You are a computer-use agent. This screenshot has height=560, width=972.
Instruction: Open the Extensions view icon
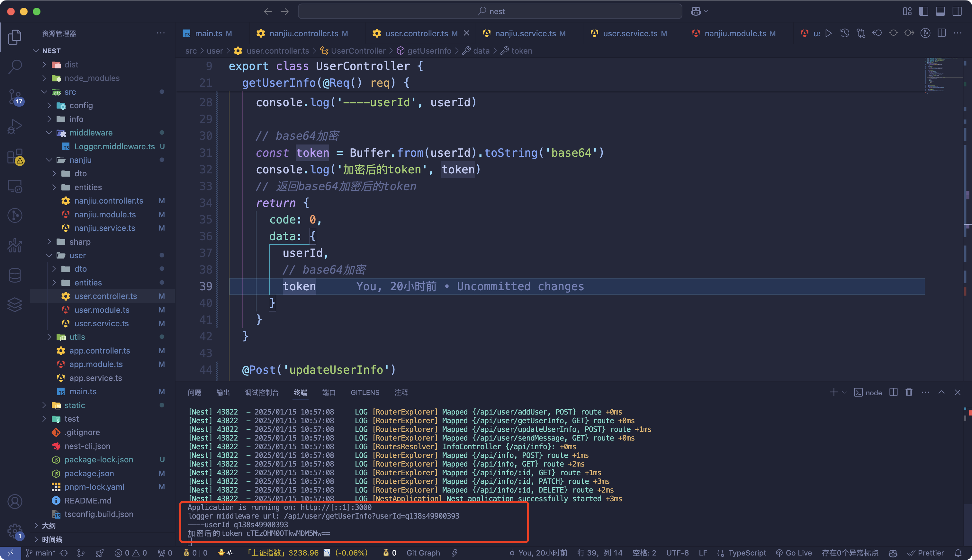(x=15, y=156)
